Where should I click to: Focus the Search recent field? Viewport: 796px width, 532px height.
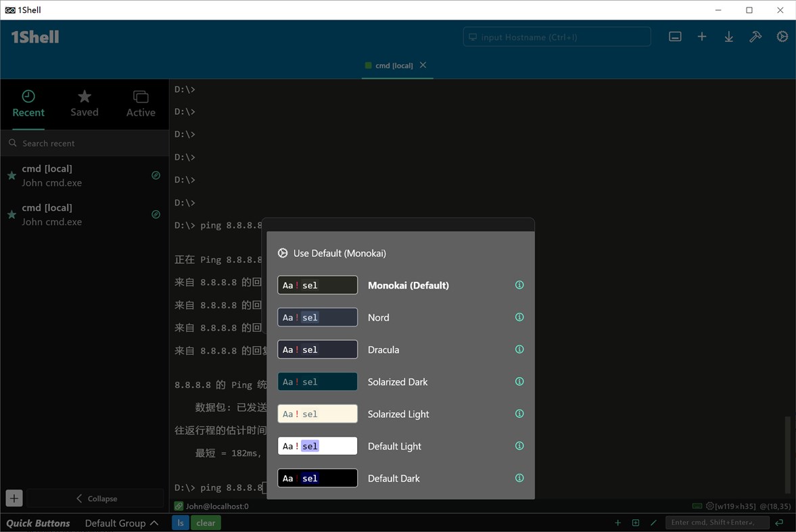tap(85, 143)
